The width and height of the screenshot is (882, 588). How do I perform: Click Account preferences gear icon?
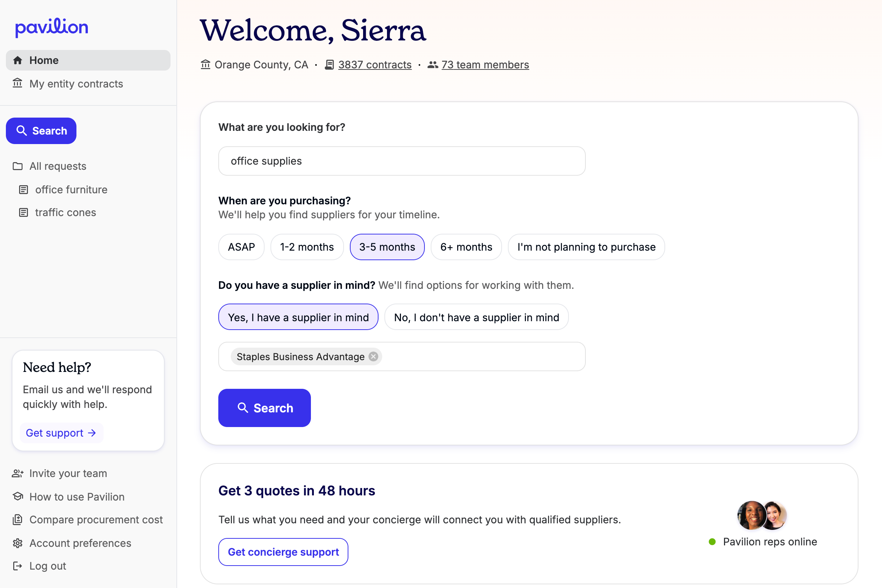click(x=17, y=543)
